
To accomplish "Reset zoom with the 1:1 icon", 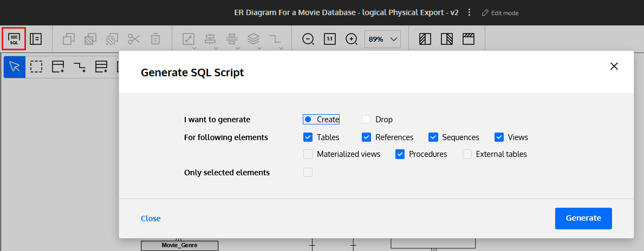I will tap(330, 39).
